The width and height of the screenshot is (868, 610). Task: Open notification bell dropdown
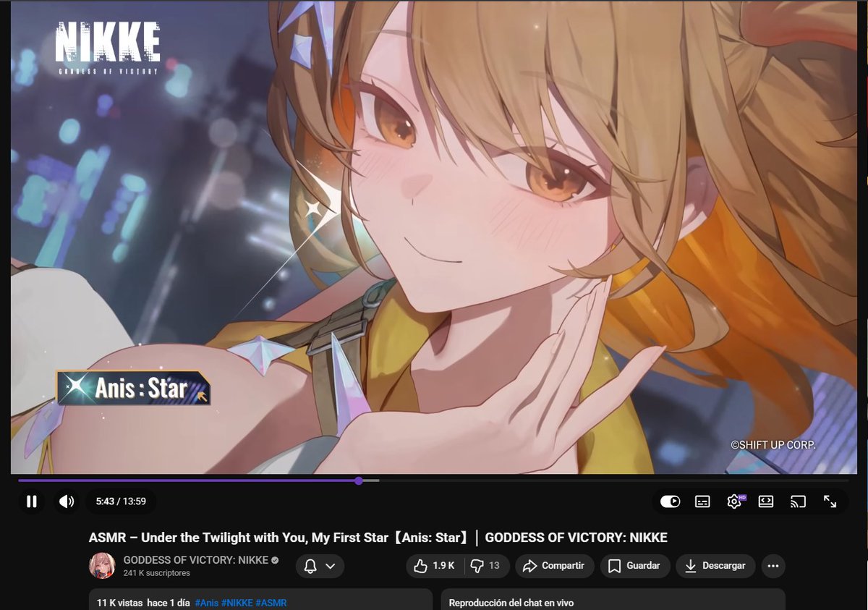point(320,566)
